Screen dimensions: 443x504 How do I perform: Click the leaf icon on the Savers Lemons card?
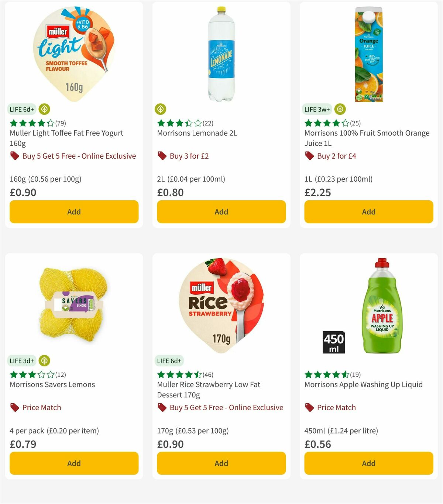coord(44,361)
